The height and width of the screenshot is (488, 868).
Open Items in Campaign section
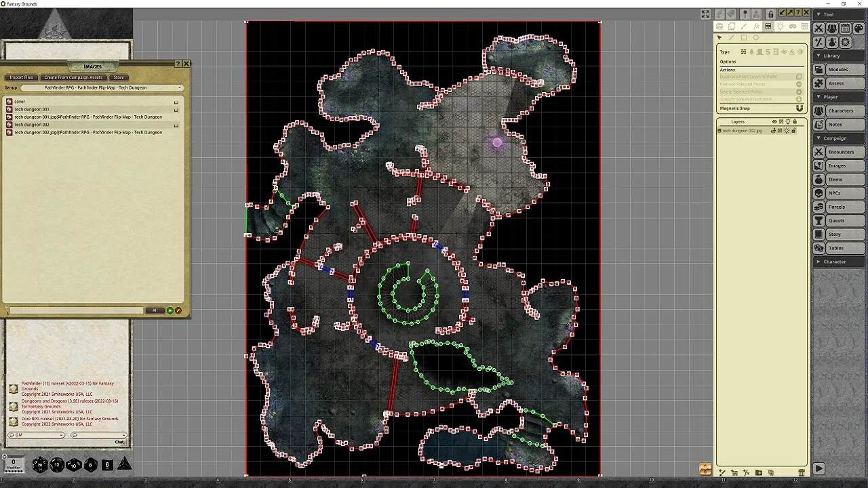pos(845,180)
